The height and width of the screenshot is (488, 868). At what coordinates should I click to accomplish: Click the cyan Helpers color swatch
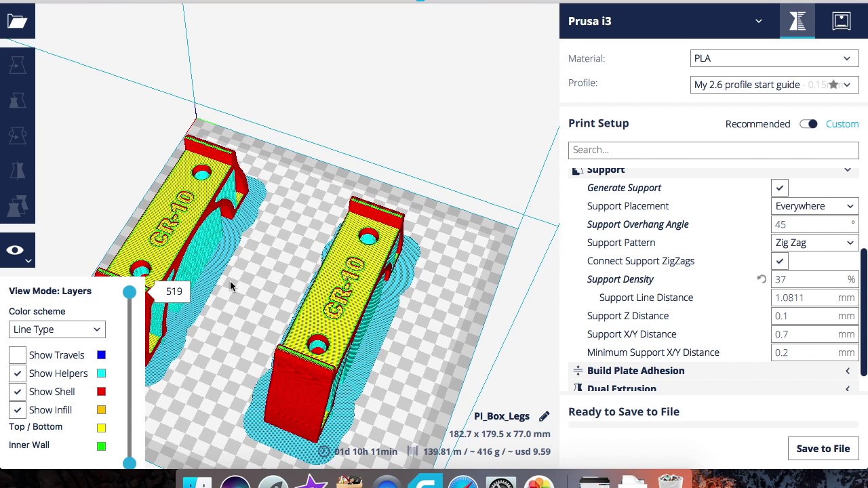click(101, 373)
